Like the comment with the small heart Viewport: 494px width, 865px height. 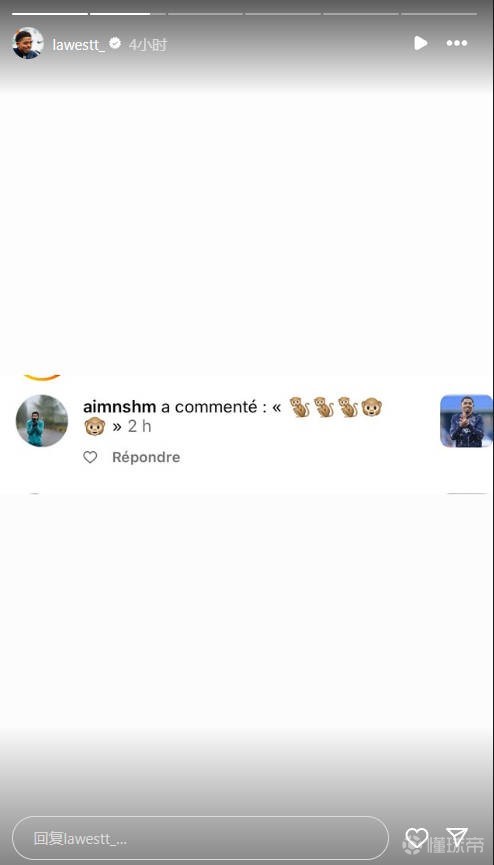pos(90,457)
